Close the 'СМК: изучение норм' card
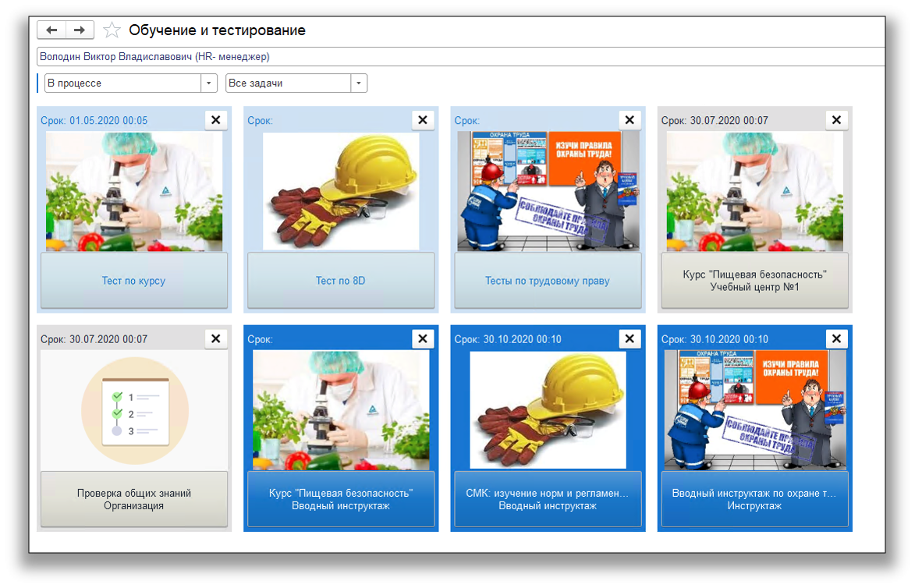Viewport: 915px width, 588px height. tap(630, 339)
